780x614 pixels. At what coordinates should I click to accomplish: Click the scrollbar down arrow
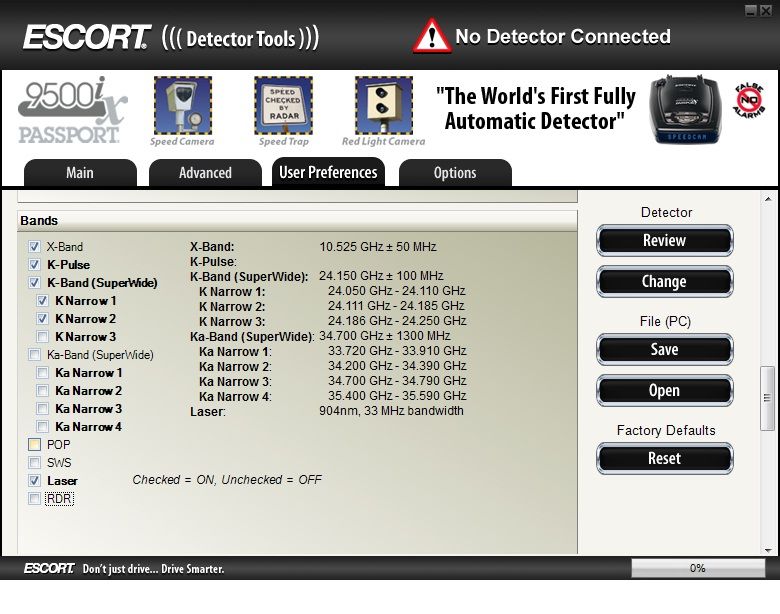[768, 550]
